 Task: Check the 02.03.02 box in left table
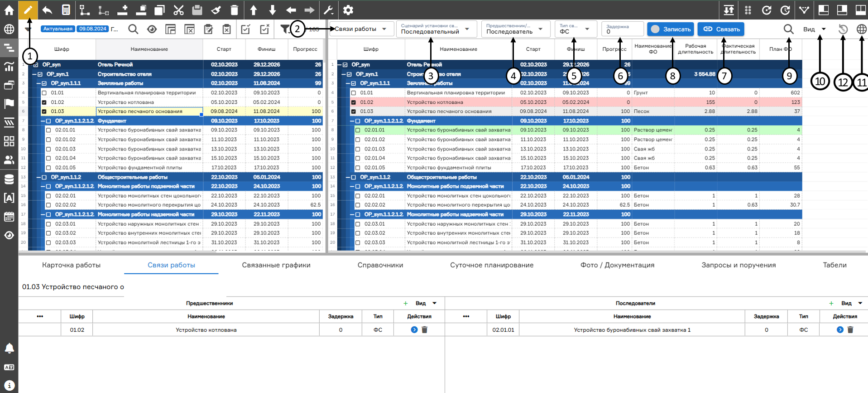(48, 233)
